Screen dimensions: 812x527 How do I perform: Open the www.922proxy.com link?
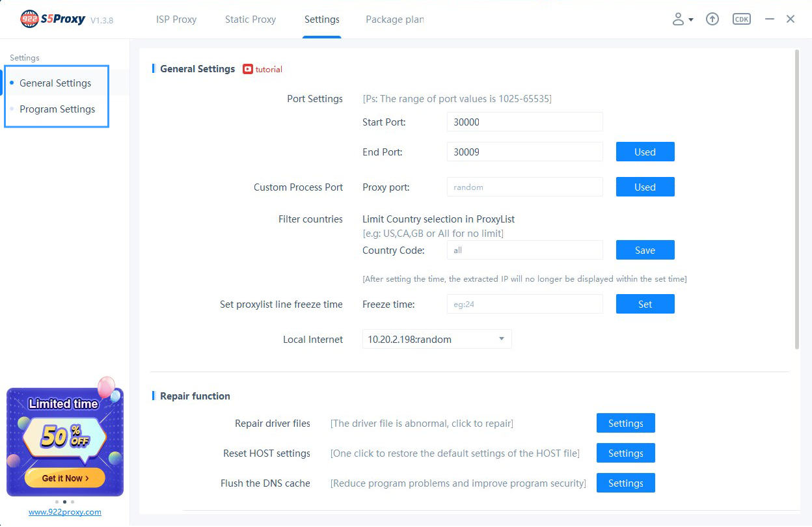[x=65, y=512]
